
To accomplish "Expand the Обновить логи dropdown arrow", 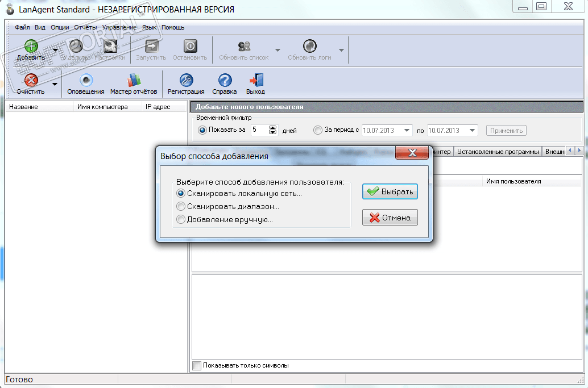I will (x=341, y=50).
